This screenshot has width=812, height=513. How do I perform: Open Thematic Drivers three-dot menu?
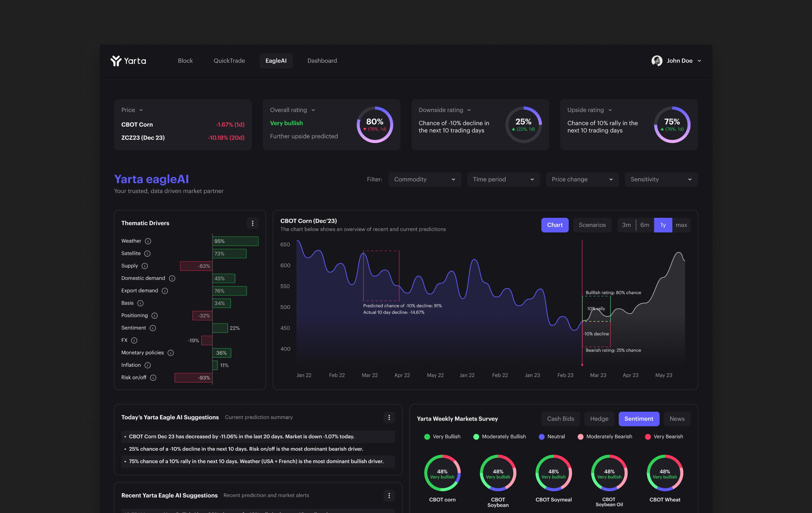253,223
